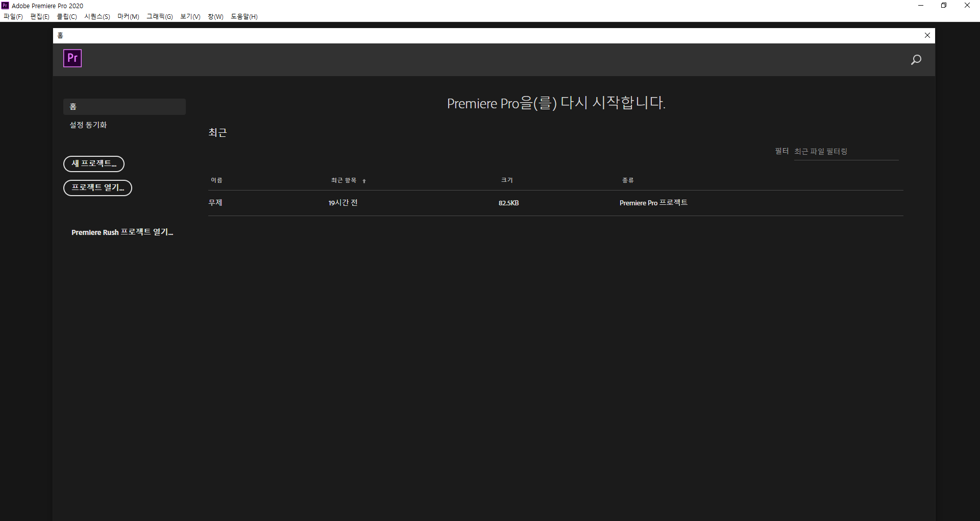980x521 pixels.
Task: Sort by the 최근 항목 column header
Action: (x=344, y=180)
